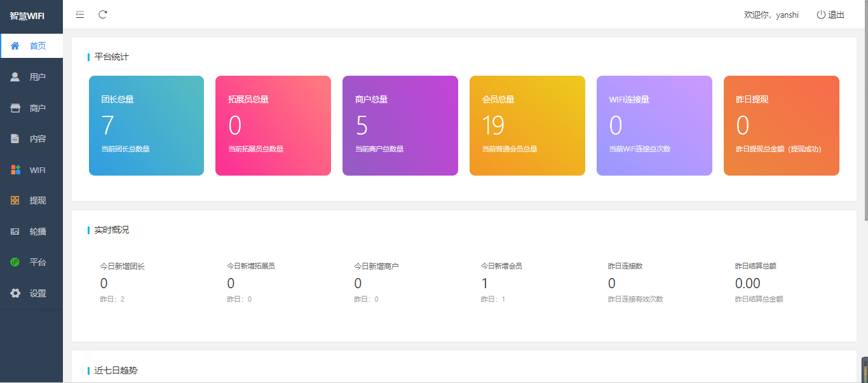The height and width of the screenshot is (383, 868).
Task: Click the 实时概况 section heading
Action: (112, 230)
